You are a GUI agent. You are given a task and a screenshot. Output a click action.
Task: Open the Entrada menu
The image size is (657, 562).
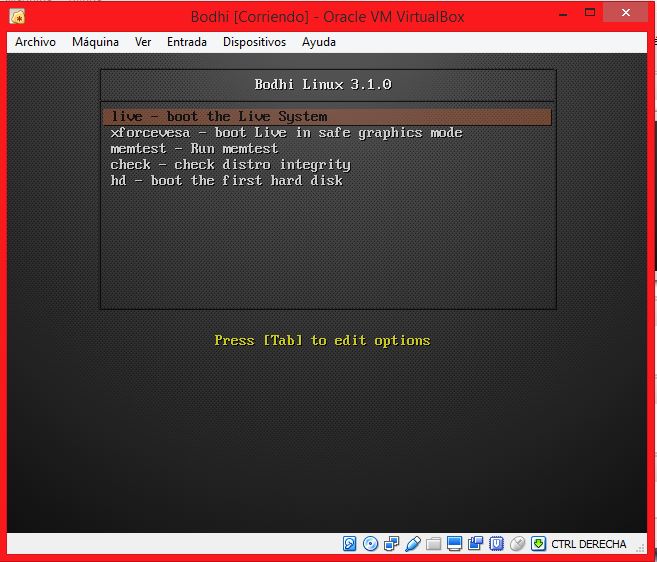coord(187,42)
